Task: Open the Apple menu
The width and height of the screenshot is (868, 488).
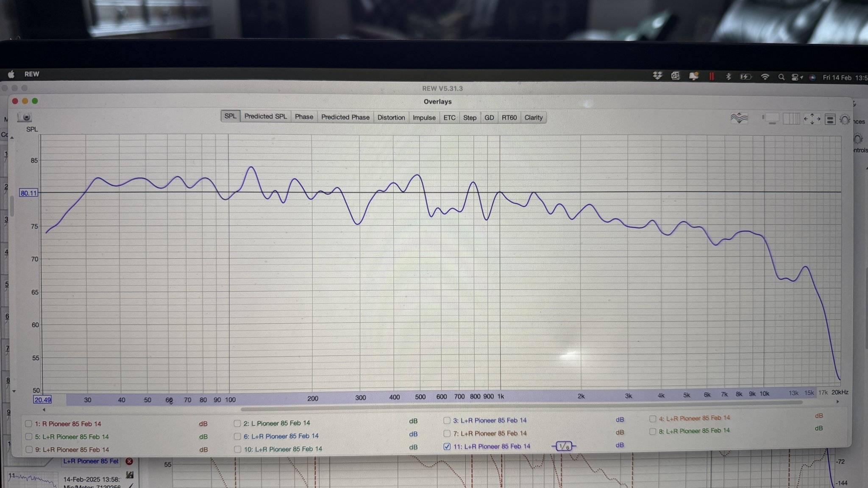Action: pos(11,74)
